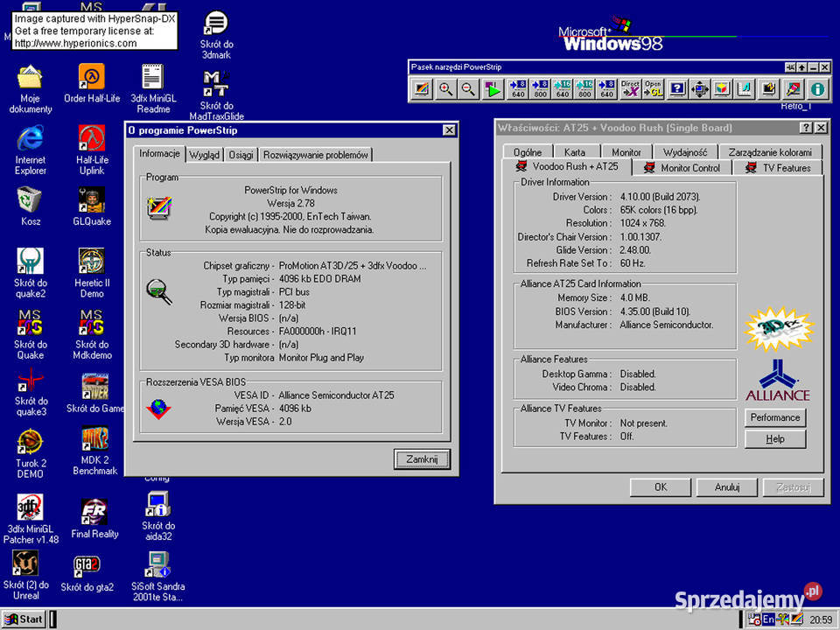Click the En language indicator in tray
Viewport: 840px width, 630px height.
[767, 619]
